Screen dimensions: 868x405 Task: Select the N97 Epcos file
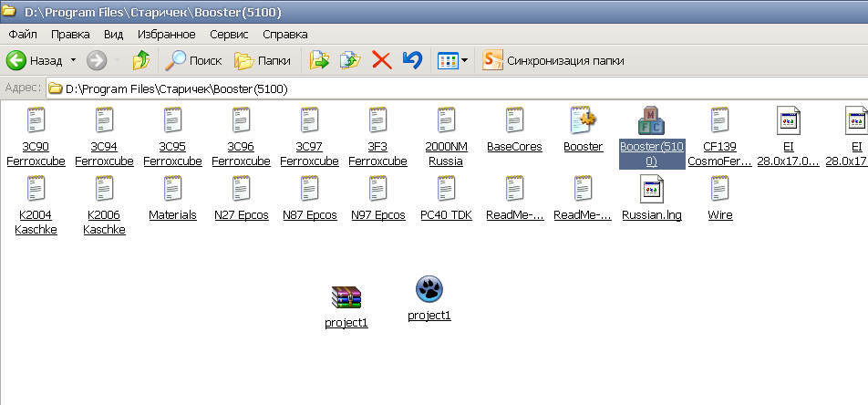pyautogui.click(x=378, y=198)
